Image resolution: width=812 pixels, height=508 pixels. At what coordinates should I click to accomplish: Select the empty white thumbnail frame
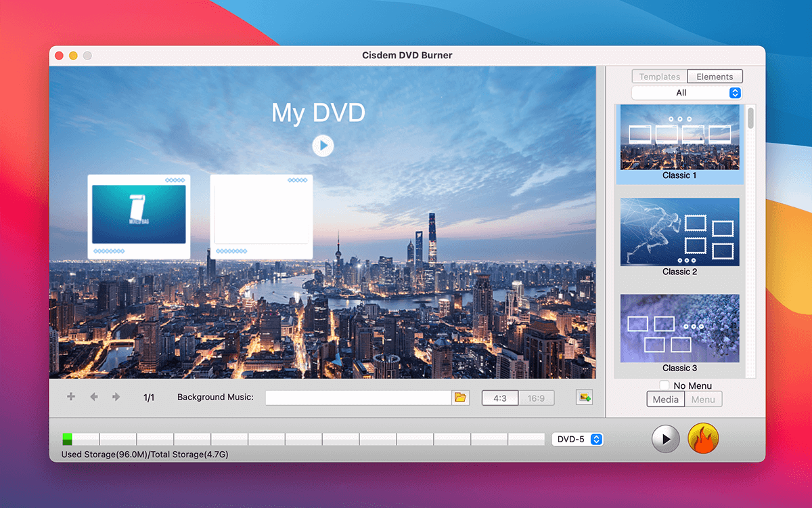261,217
